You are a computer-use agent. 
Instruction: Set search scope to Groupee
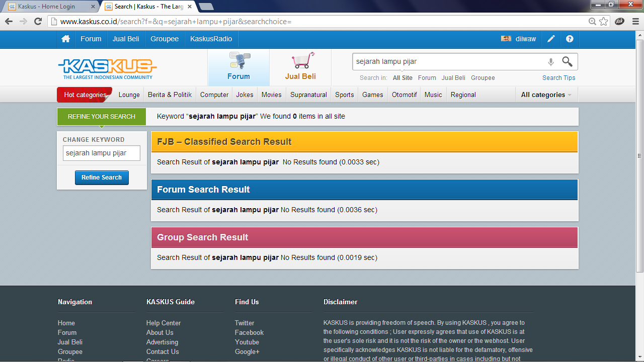coord(483,78)
